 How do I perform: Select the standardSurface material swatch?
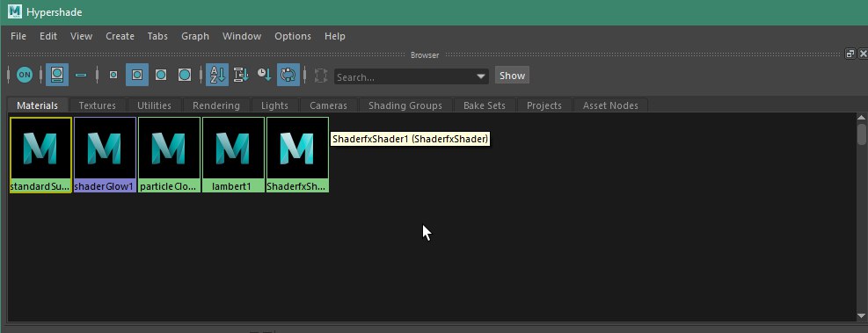(x=41, y=155)
